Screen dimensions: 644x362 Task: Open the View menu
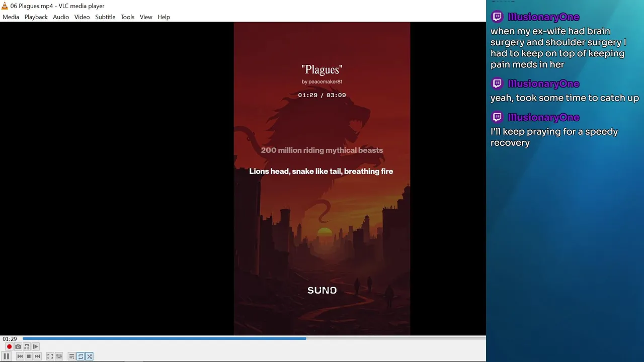(146, 17)
